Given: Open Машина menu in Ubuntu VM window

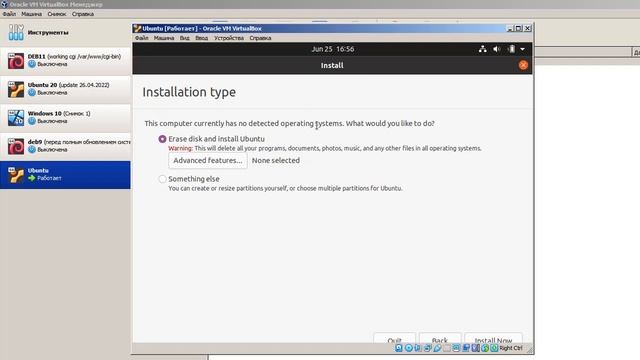Looking at the screenshot, I should tap(164, 38).
